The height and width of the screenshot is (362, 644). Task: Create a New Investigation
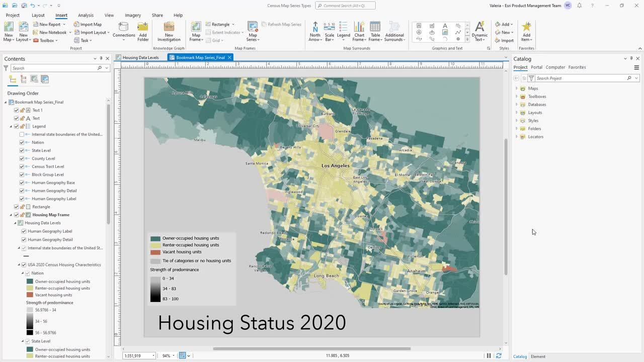tap(169, 32)
